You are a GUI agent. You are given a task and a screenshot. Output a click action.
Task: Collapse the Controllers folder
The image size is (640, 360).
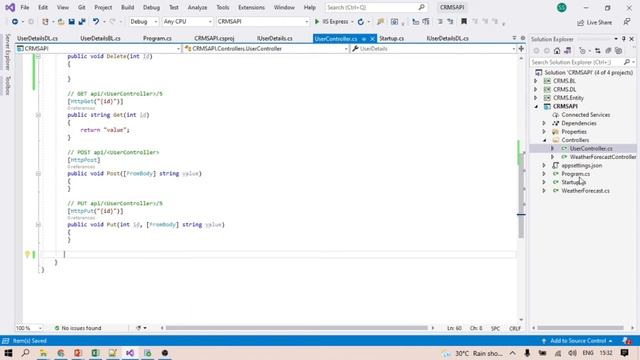point(544,140)
